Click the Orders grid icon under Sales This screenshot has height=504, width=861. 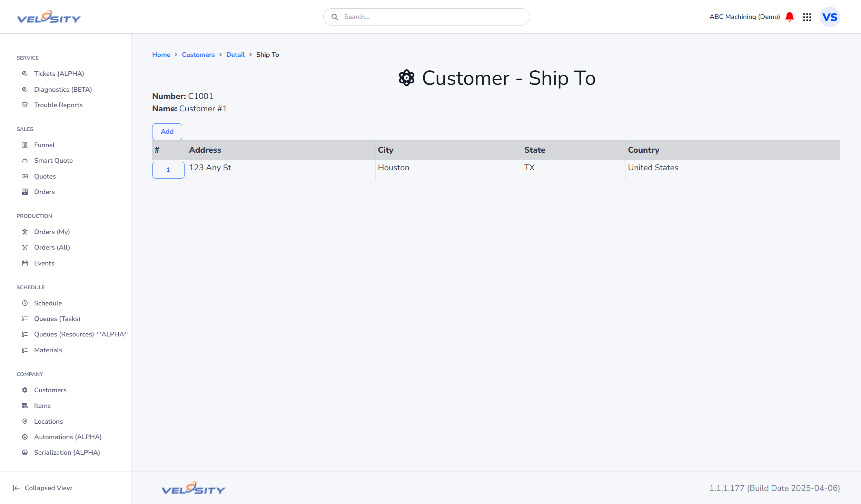coord(25,192)
